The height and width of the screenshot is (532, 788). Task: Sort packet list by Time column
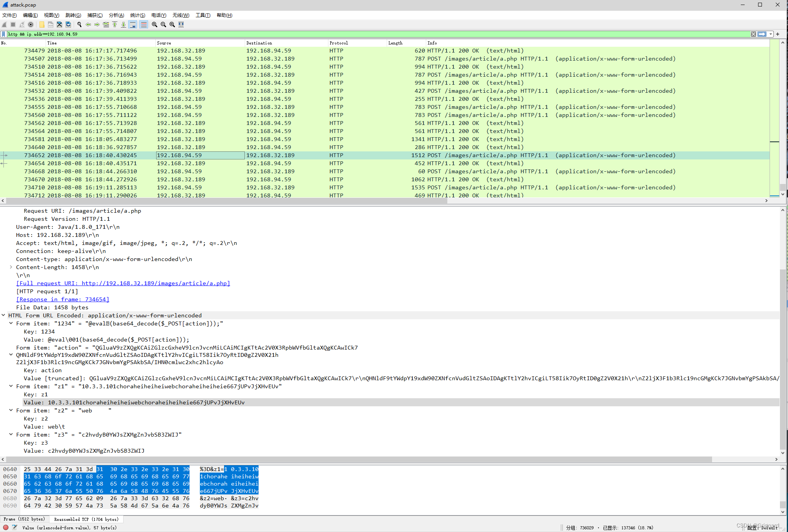pos(101,43)
